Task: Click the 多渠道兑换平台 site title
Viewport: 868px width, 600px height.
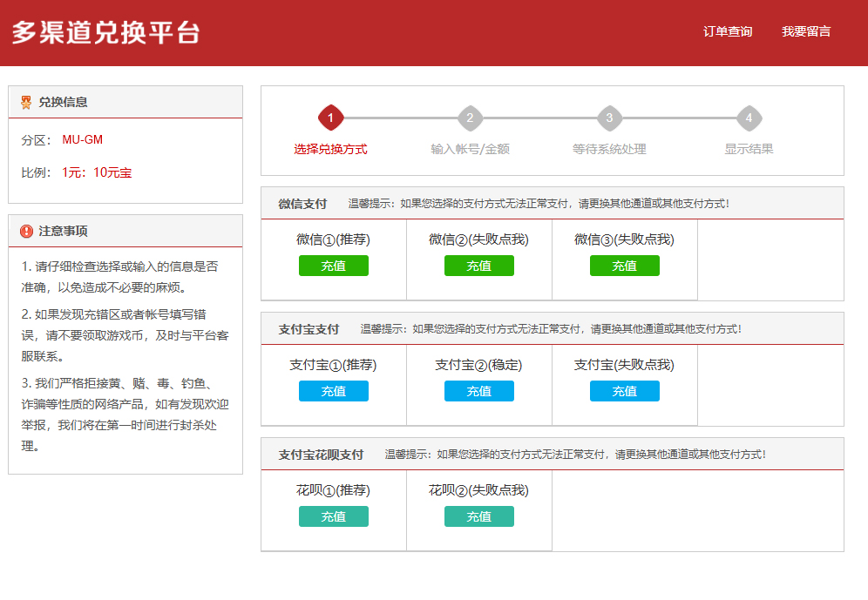Action: pos(105,32)
